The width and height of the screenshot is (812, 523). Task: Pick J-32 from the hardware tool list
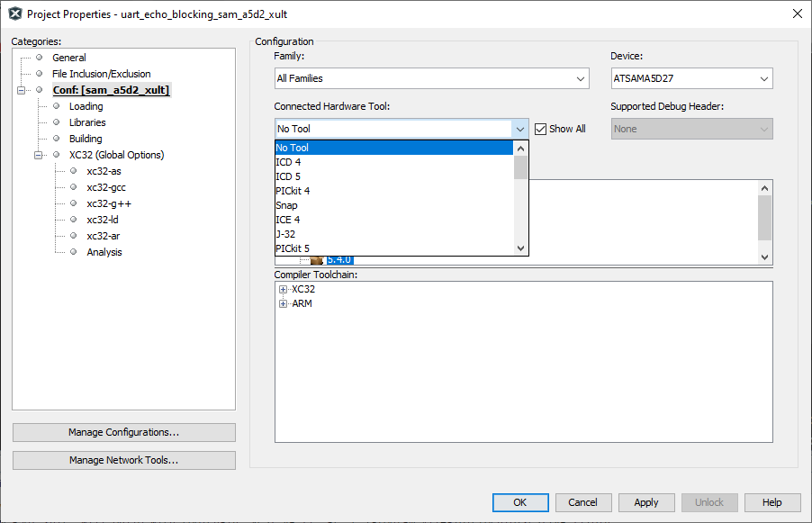click(285, 234)
